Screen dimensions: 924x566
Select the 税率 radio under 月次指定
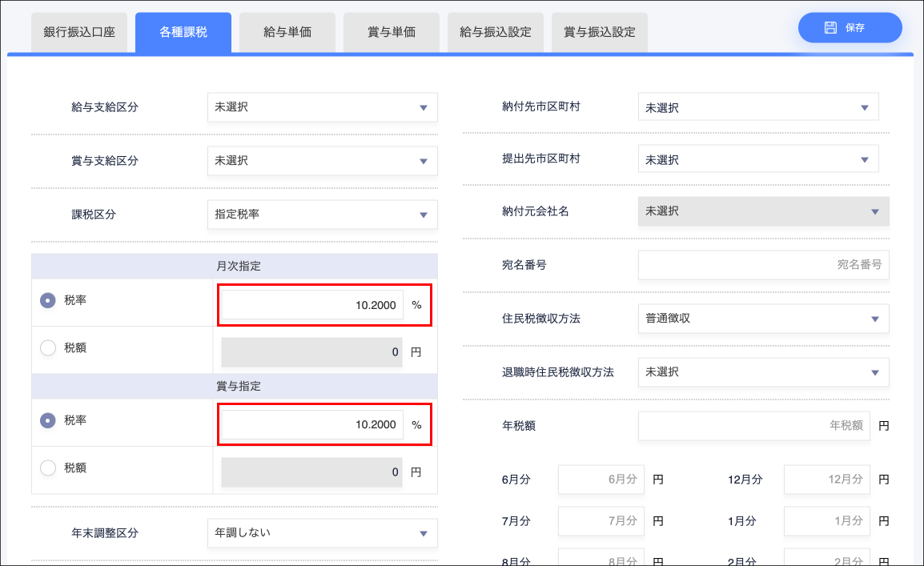48,300
